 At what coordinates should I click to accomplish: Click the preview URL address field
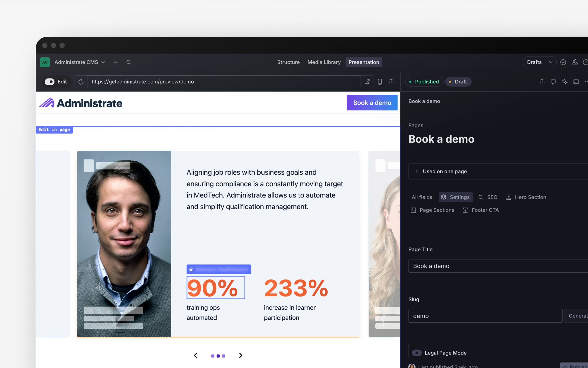[224, 82]
